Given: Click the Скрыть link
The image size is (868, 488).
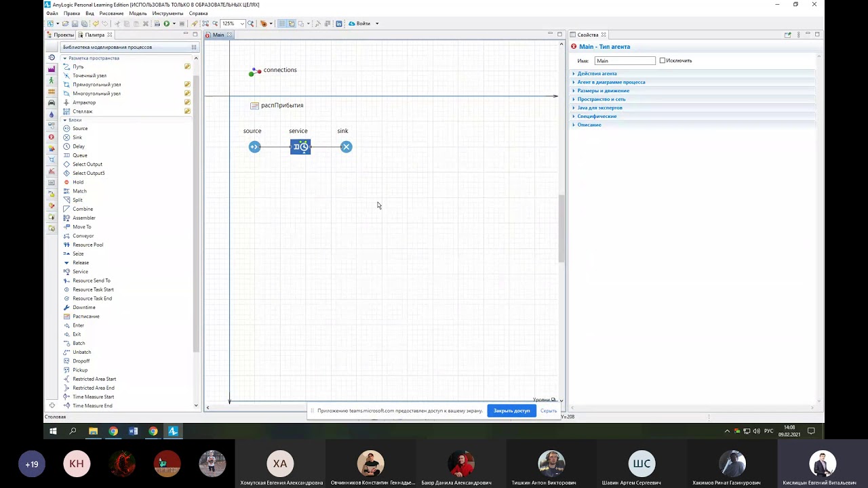Looking at the screenshot, I should [549, 411].
